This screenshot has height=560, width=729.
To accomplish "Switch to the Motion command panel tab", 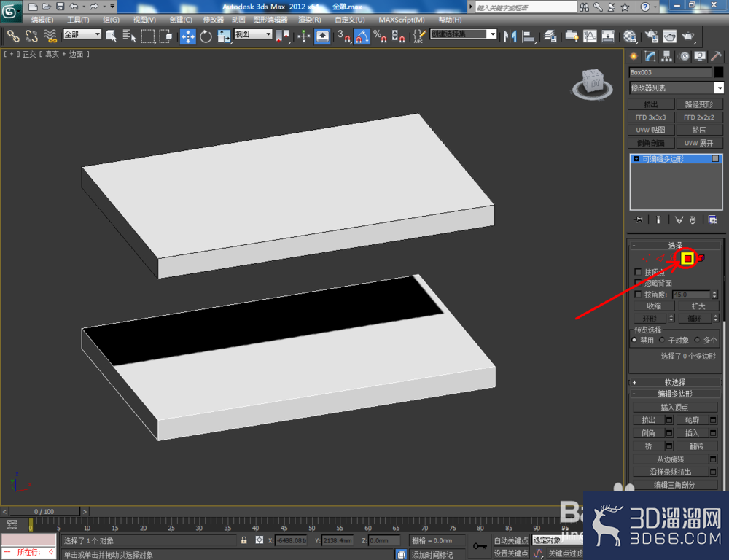I will [684, 57].
